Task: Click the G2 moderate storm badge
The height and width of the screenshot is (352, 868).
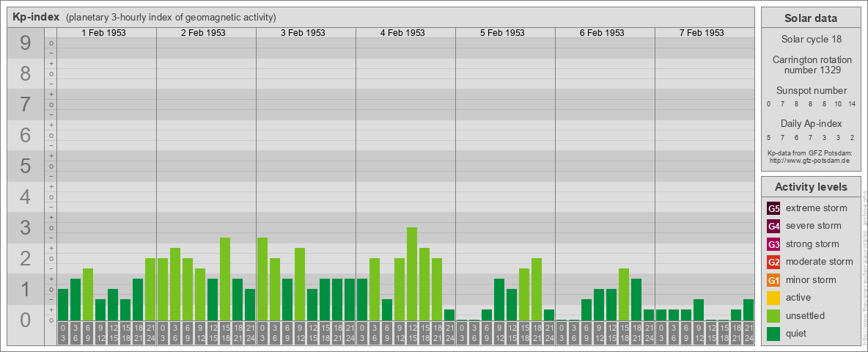Action: [773, 263]
